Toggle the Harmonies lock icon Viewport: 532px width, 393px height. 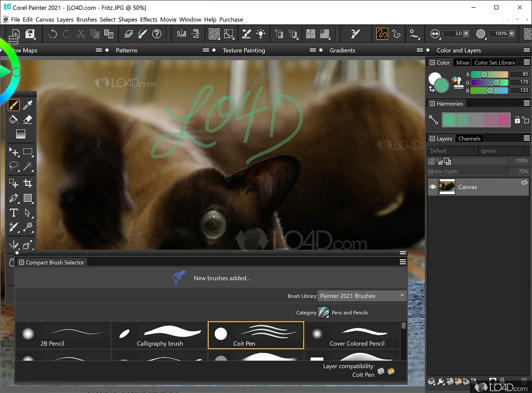coord(518,120)
